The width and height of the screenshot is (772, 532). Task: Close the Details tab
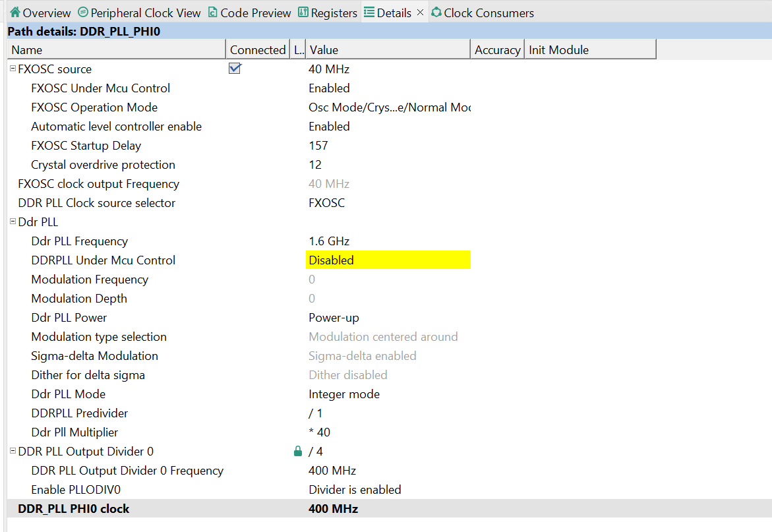(420, 12)
